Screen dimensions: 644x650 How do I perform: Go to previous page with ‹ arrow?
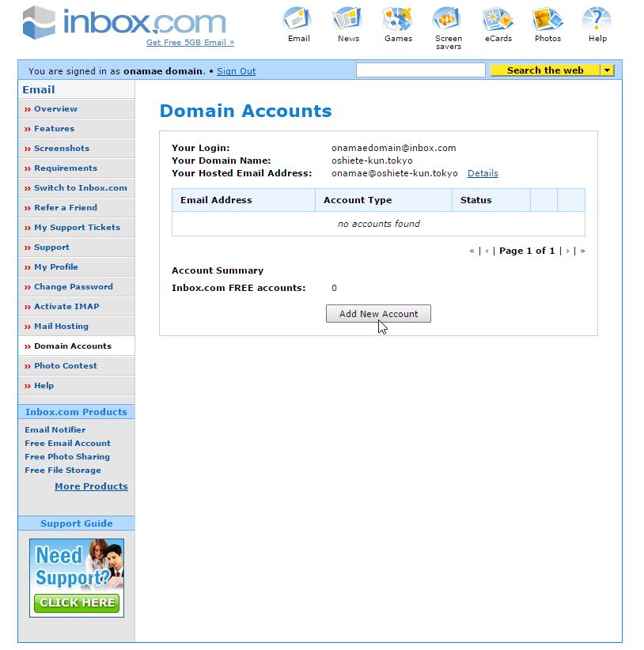pos(487,251)
